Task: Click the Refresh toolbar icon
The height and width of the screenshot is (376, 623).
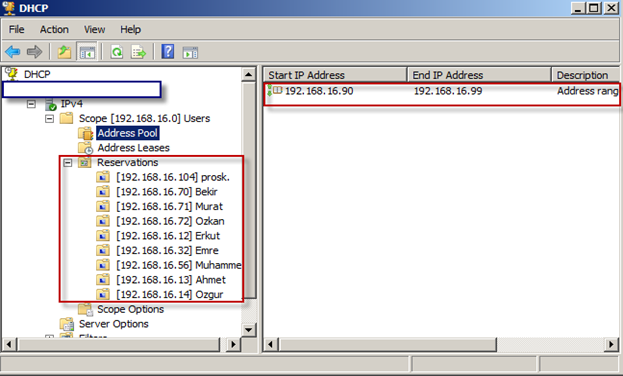Action: [116, 52]
